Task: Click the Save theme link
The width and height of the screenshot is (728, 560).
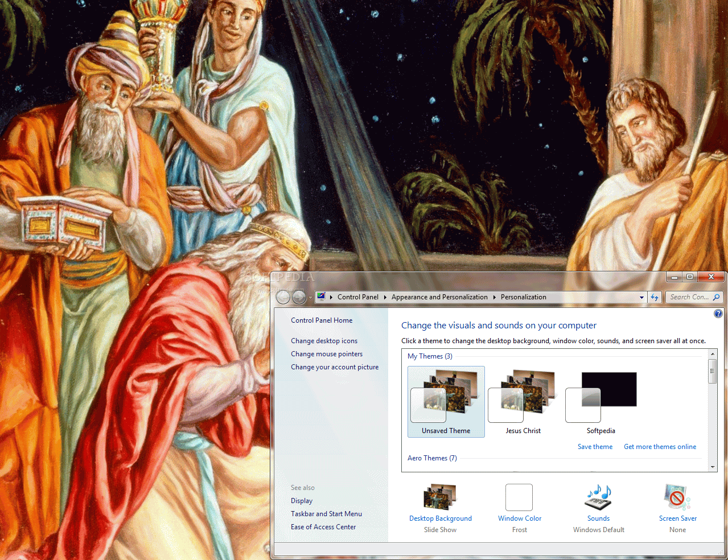Action: tap(595, 447)
